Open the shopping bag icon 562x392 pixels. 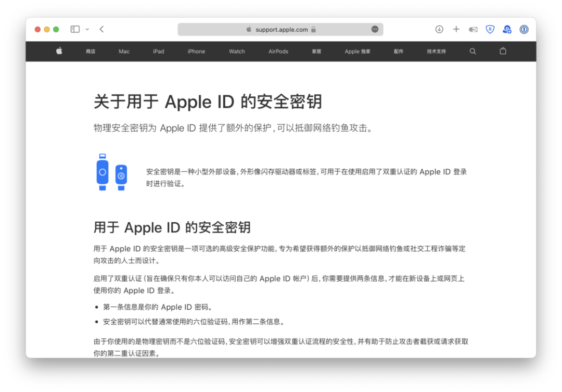(x=503, y=51)
